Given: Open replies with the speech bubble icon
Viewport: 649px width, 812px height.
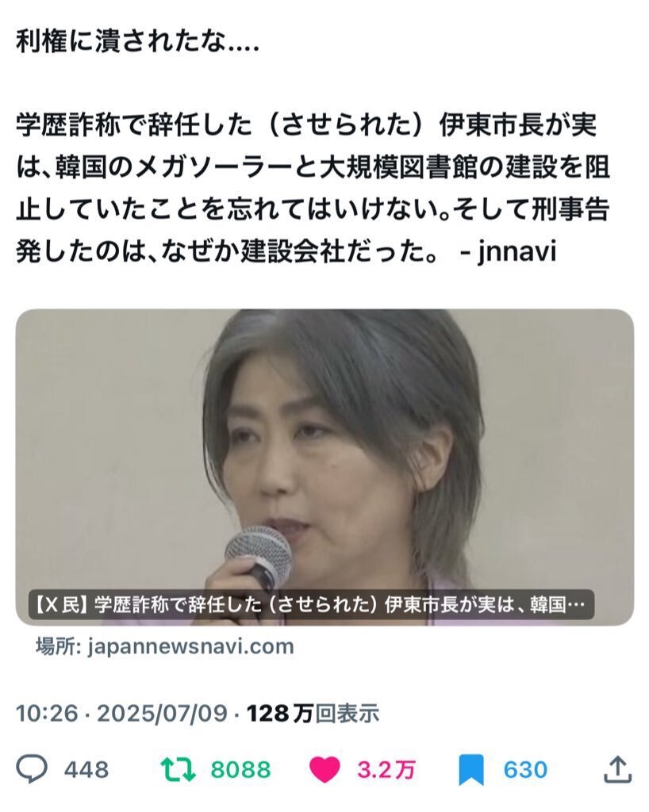Looking at the screenshot, I should pyautogui.click(x=32, y=769).
